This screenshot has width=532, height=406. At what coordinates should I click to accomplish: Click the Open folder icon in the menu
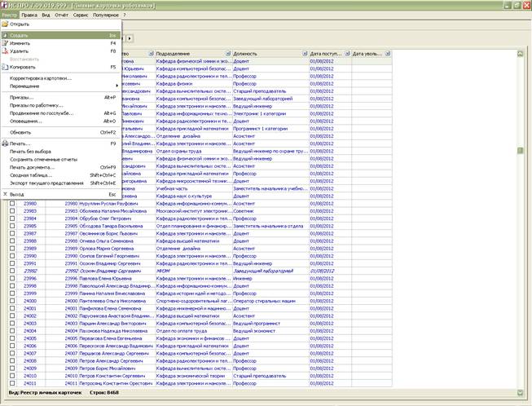5,24
